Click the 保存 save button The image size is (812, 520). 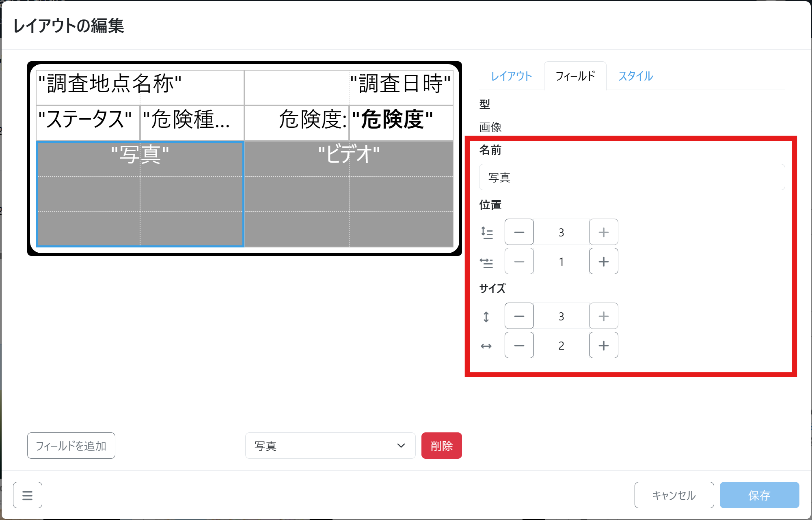(x=759, y=495)
